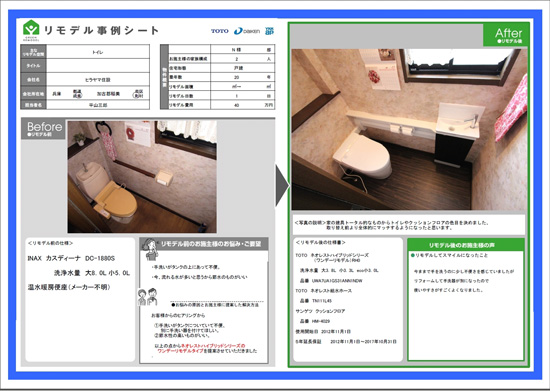Click the green house Green Remodel logo
550x391 pixels.
[31, 31]
